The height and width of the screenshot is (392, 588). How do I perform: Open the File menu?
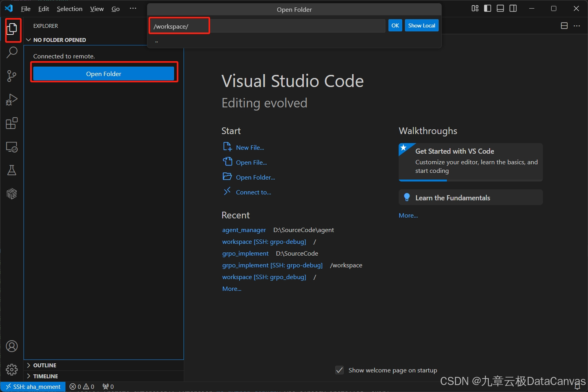click(26, 9)
